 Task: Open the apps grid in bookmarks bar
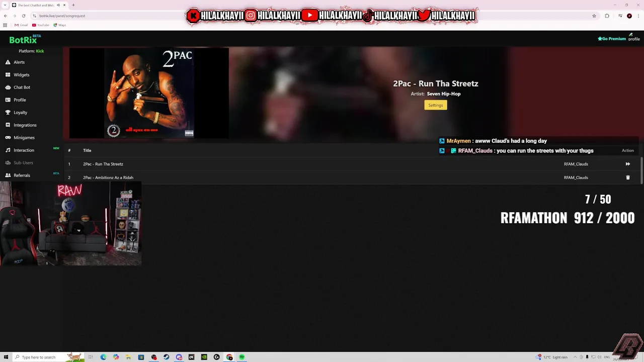5,25
